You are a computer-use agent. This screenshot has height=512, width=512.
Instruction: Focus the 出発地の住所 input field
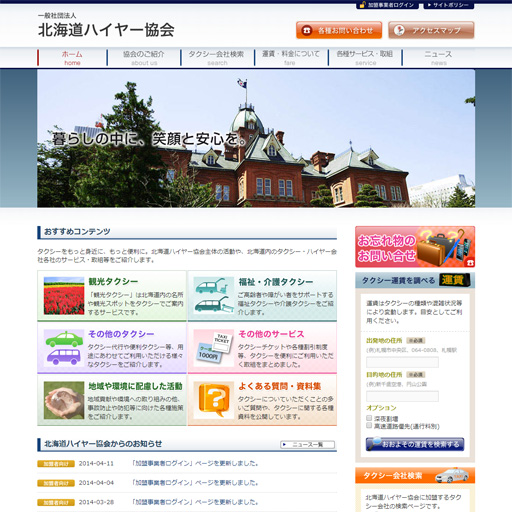402,362
